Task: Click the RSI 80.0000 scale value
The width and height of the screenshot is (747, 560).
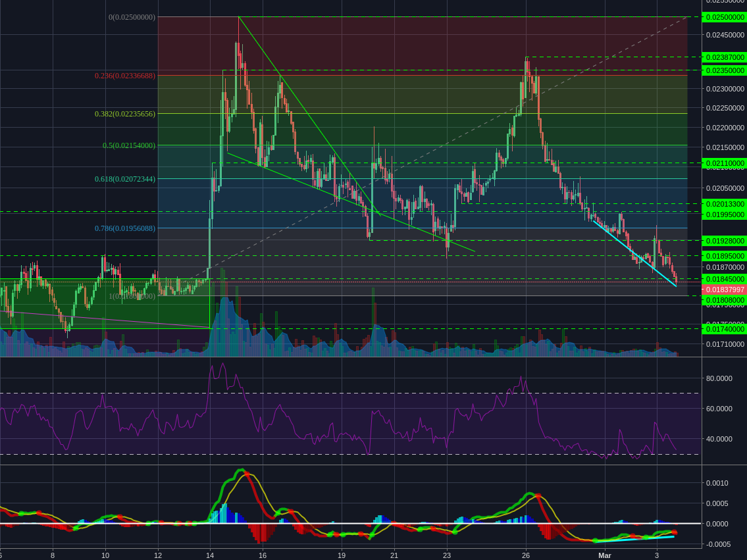Action: click(x=719, y=378)
